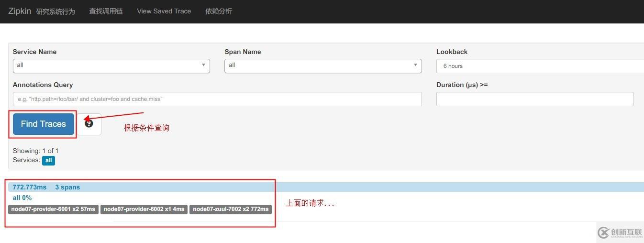Screen dimensions: 644x243
Task: Click the node07-provider-6002 x1 4ms badge
Action: (x=144, y=209)
